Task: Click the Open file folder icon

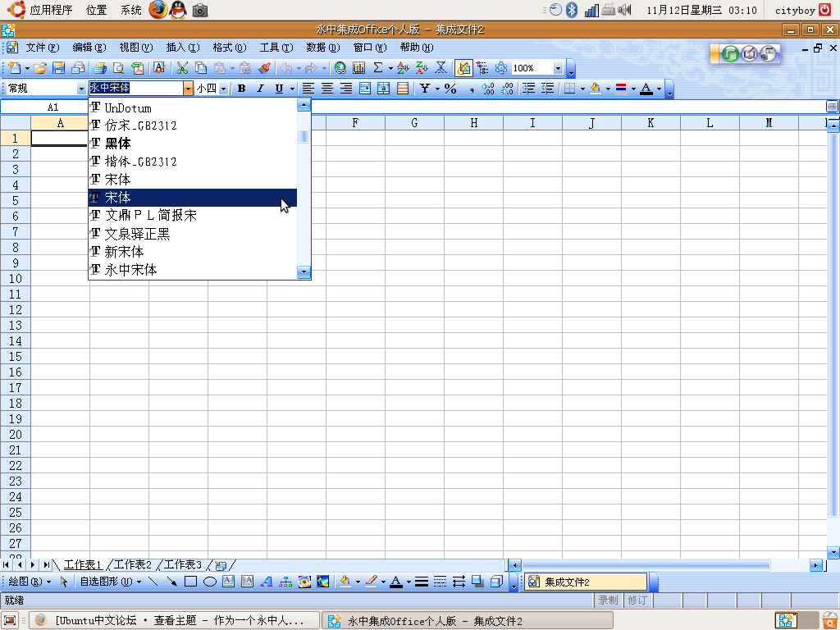Action: (x=40, y=68)
